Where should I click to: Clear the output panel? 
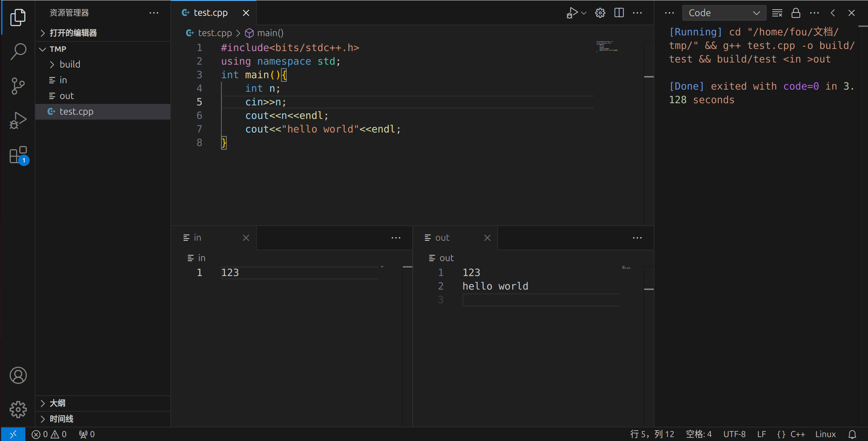777,13
